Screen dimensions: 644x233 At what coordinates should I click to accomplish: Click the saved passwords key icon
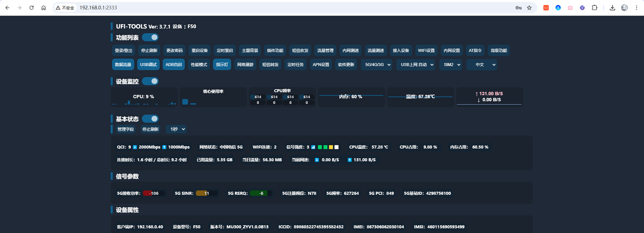point(519,8)
